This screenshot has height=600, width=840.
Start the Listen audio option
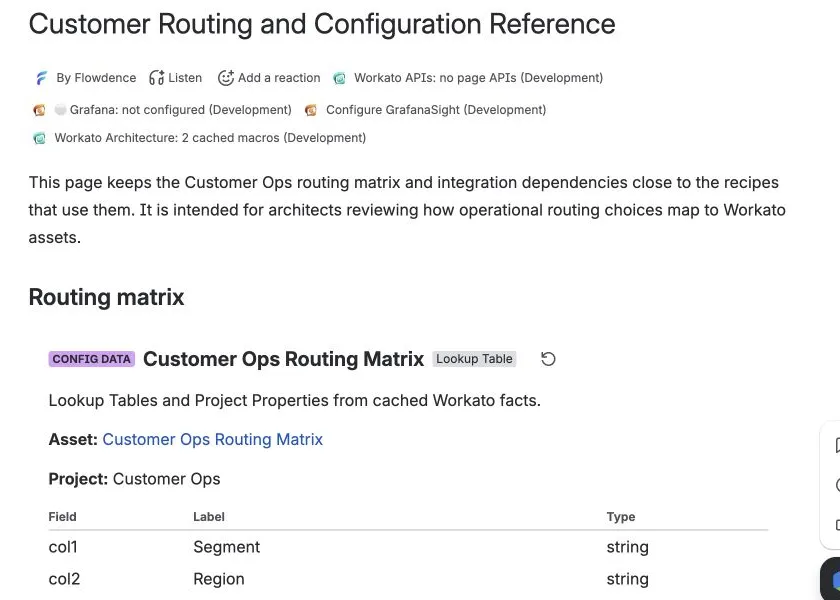tap(185, 78)
